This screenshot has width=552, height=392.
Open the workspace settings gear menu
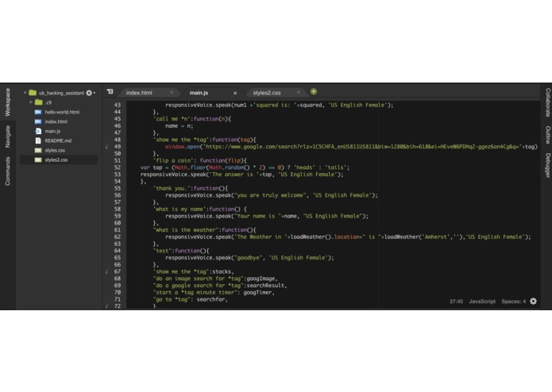[x=89, y=93]
